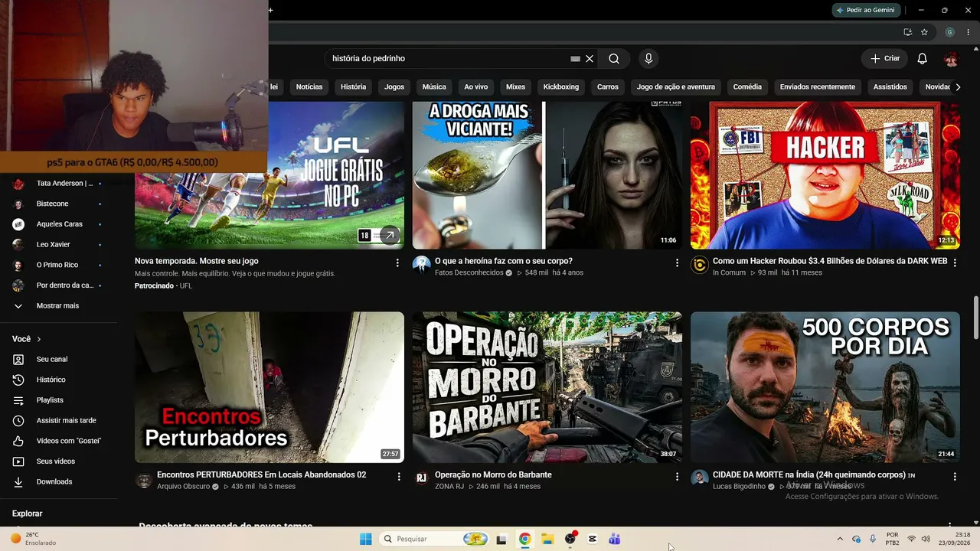Open options menu for Encontros PERTURBADORES video
This screenshot has width=980, height=551.
(x=399, y=476)
